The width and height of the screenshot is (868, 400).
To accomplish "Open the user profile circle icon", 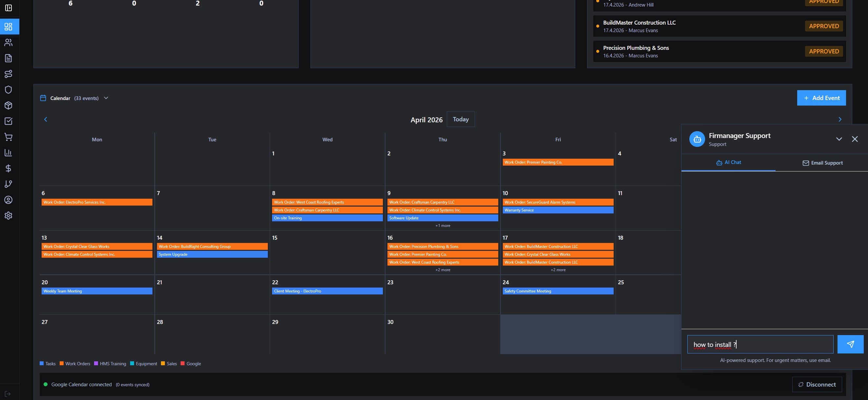I will tap(9, 200).
